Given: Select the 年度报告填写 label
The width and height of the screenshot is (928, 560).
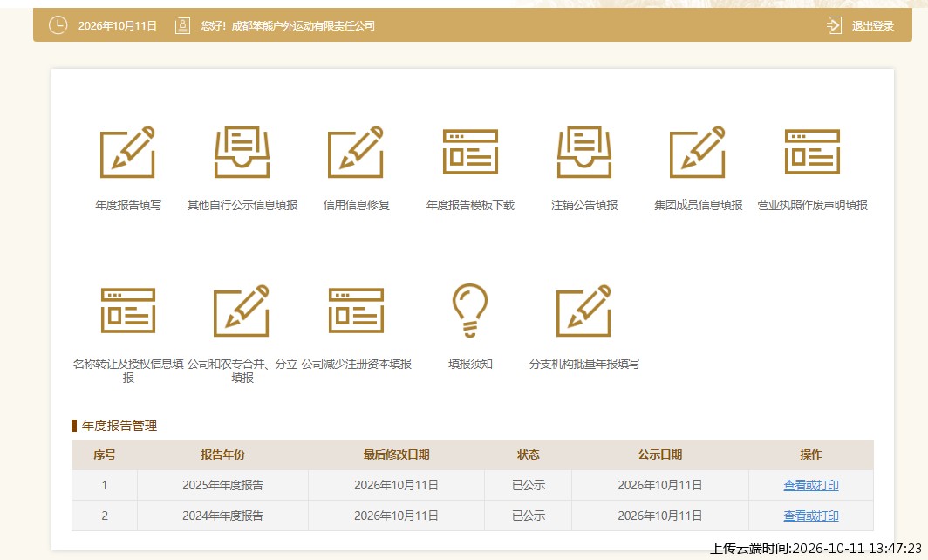Looking at the screenshot, I should (128, 205).
